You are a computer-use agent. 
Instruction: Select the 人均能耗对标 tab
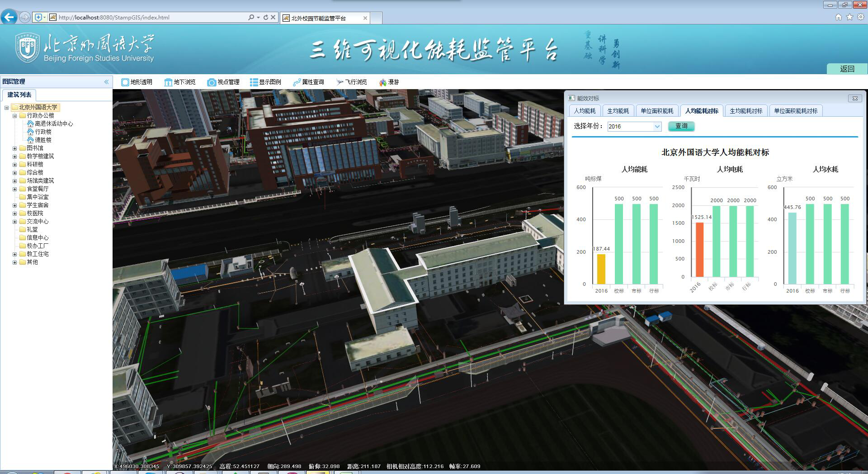point(702,111)
